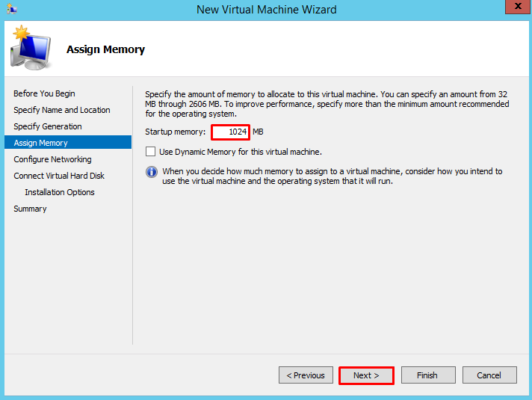This screenshot has width=532, height=400.
Task: Click the Previous button
Action: point(306,375)
